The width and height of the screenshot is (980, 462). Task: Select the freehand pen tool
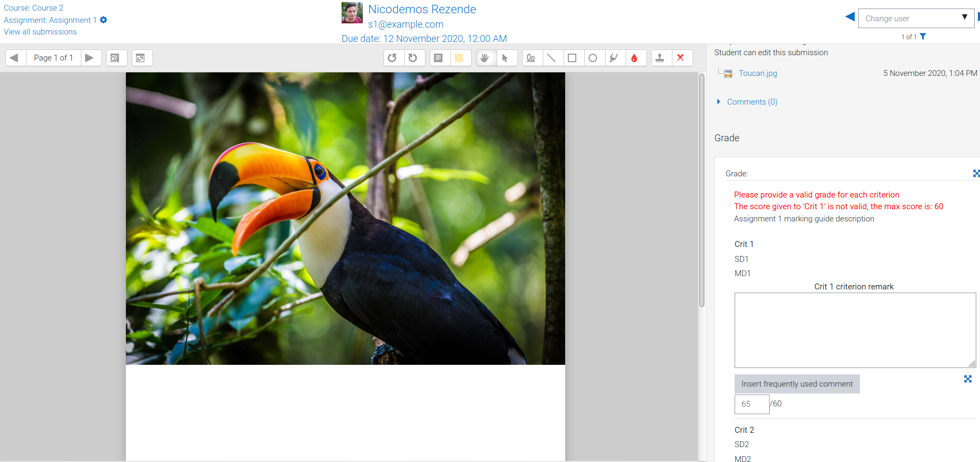point(532,58)
